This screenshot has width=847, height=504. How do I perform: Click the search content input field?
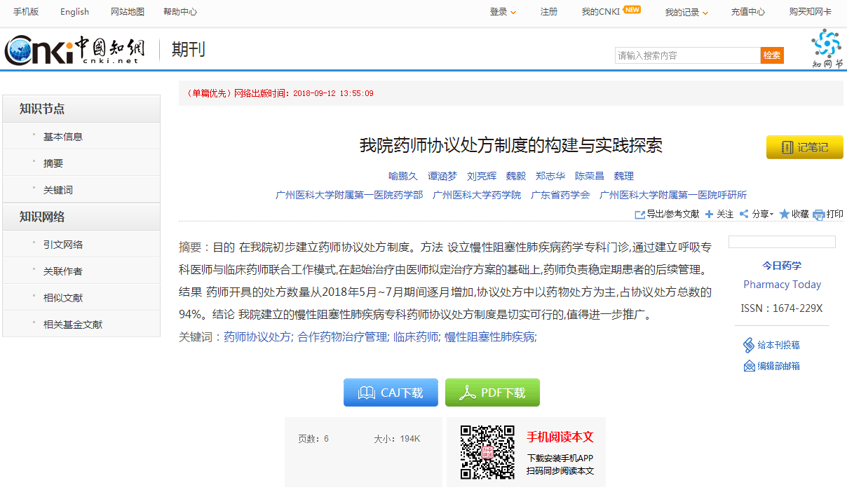point(687,55)
